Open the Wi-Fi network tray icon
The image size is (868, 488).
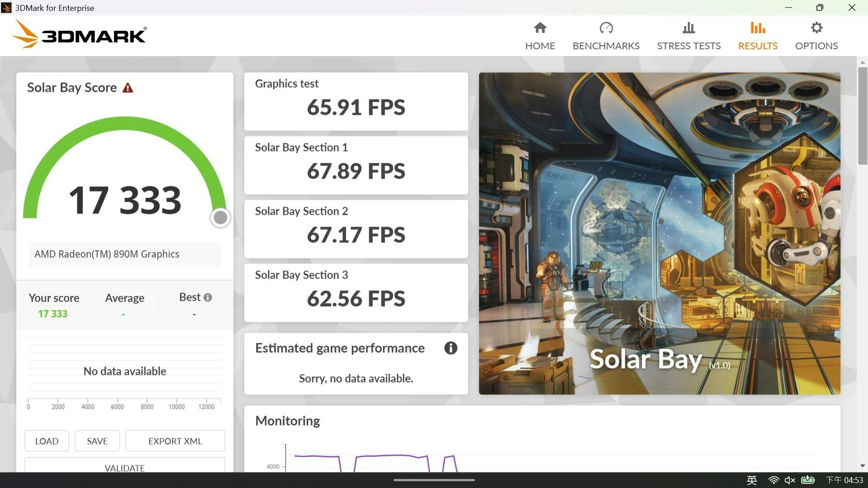tap(773, 480)
